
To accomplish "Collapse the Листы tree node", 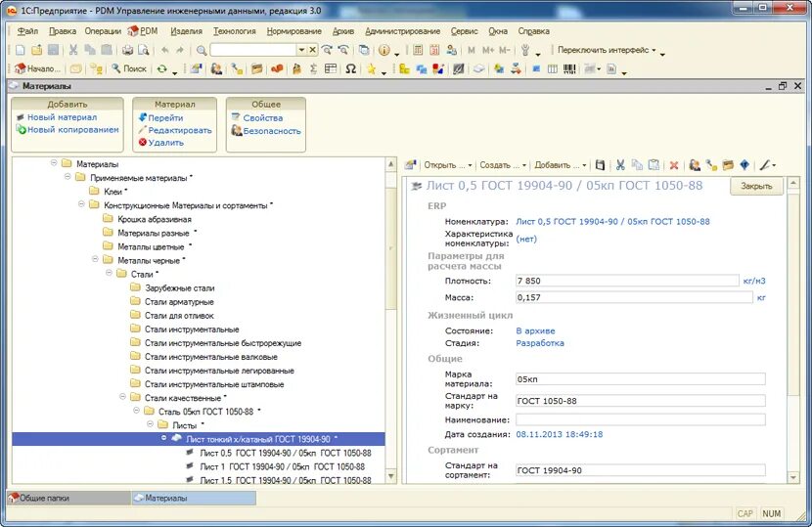I will coord(151,424).
